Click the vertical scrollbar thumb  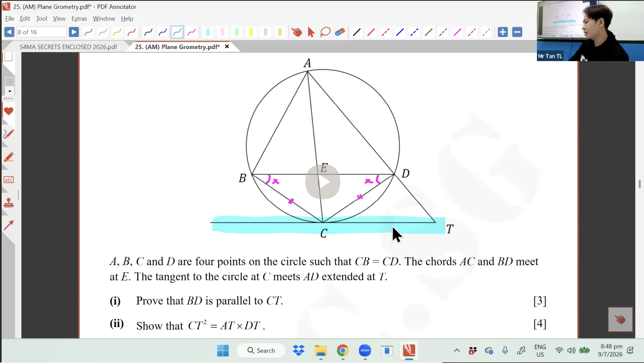[640, 184]
